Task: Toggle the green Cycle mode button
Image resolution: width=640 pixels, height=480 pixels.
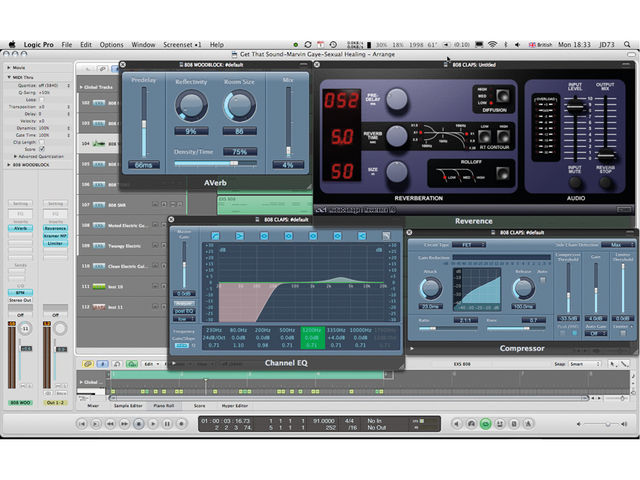Action: (x=485, y=424)
